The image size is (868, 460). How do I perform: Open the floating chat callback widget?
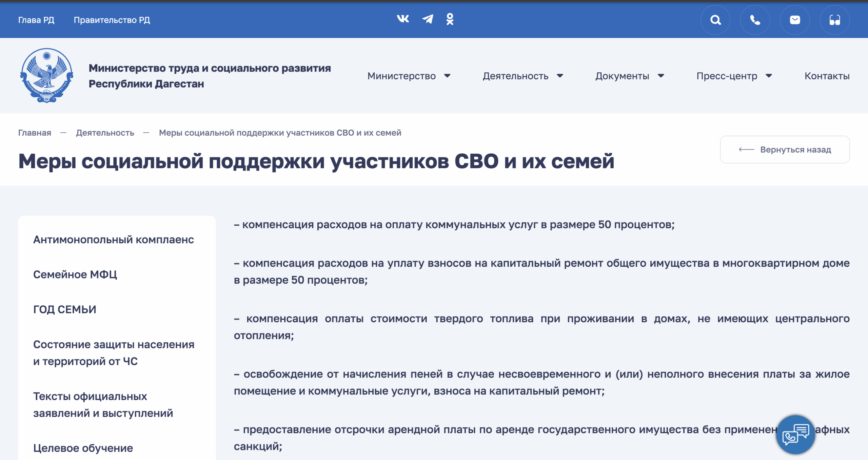[x=795, y=435]
